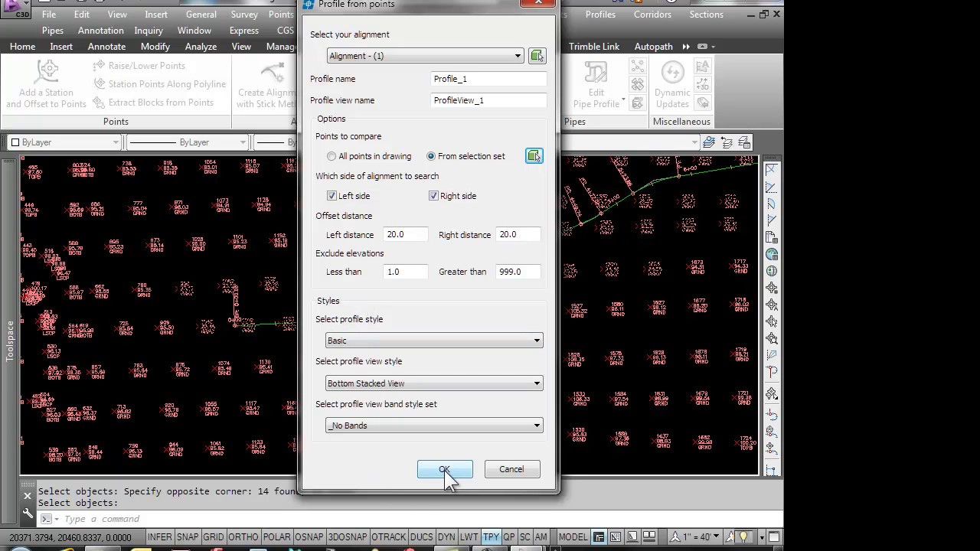Open the Corridors menu

point(652,15)
